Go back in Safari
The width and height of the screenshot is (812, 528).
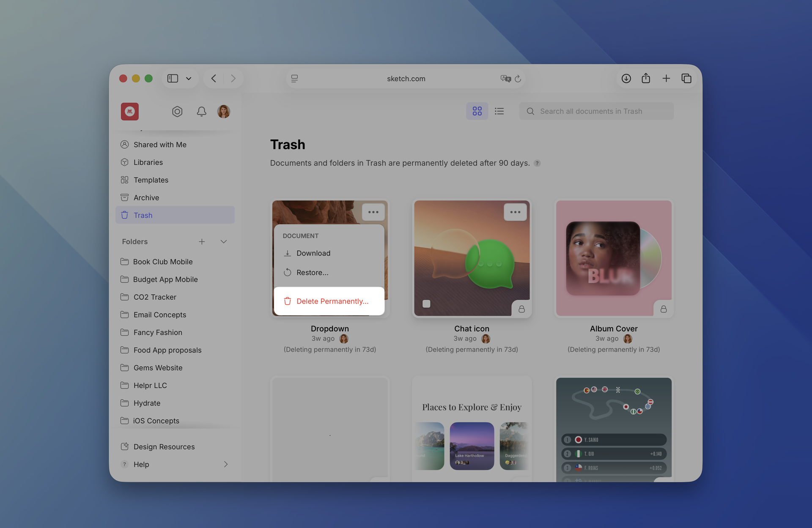214,79
